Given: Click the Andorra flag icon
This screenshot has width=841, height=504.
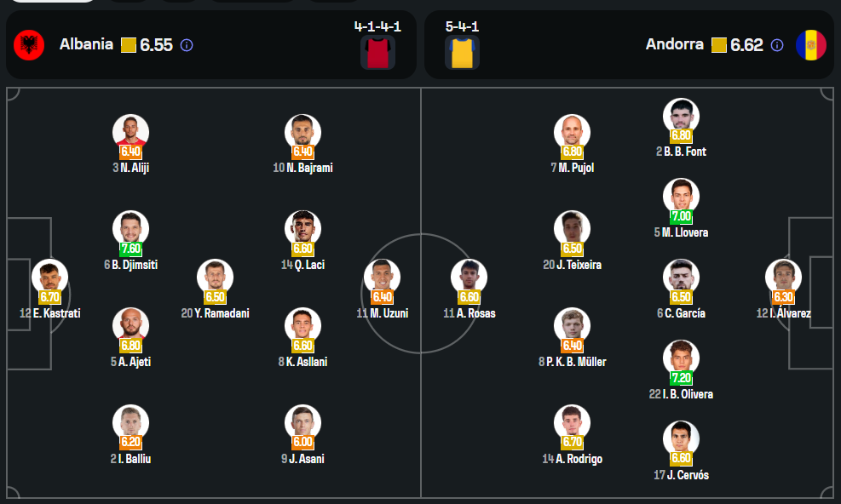Looking at the screenshot, I should click(x=810, y=45).
